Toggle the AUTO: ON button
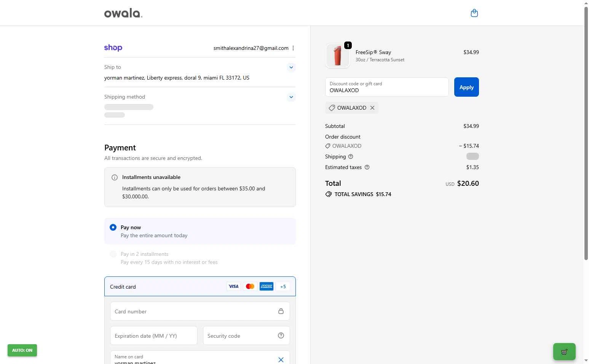The height and width of the screenshot is (364, 589). (x=22, y=350)
